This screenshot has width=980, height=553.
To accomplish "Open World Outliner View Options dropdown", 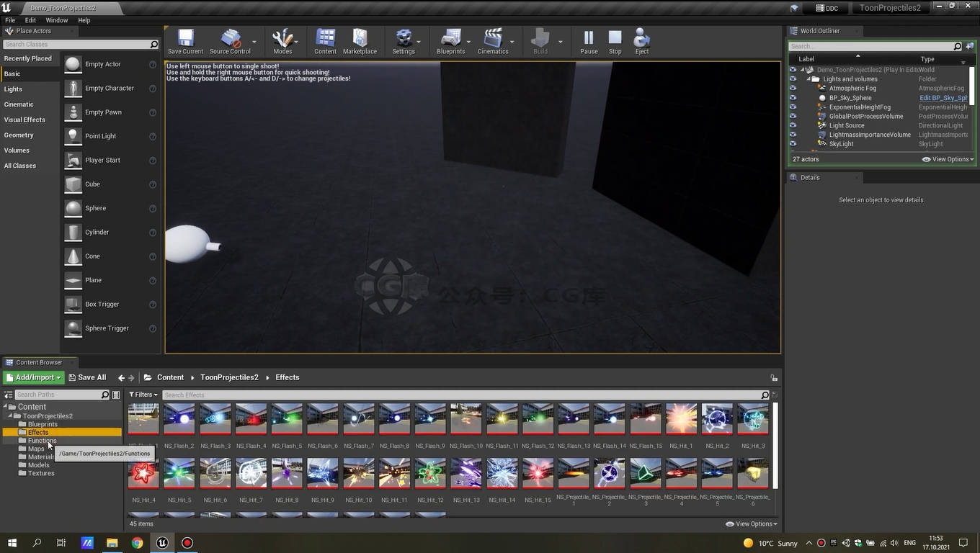I will (x=948, y=159).
